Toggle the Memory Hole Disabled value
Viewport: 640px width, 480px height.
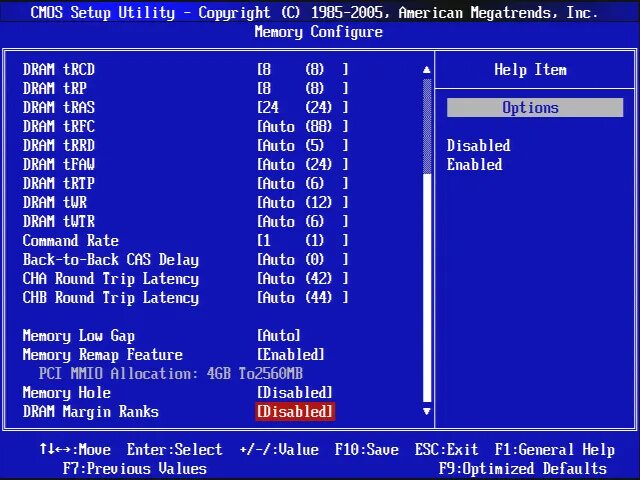coord(295,393)
